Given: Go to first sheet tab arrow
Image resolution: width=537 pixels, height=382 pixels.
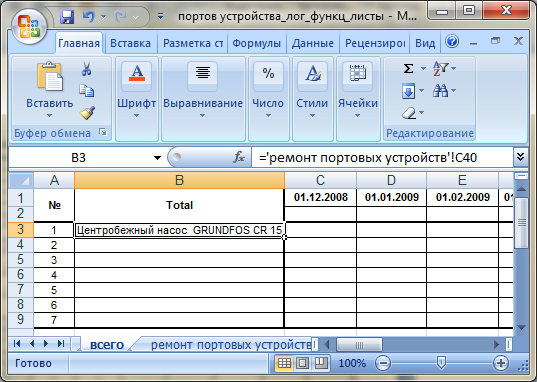Looking at the screenshot, I should point(17,344).
